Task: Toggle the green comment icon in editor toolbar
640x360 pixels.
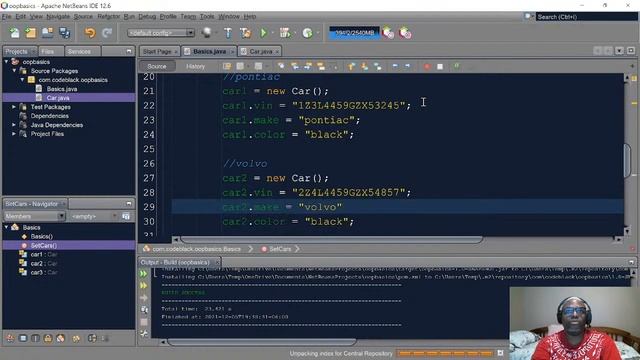Action: pyautogui.click(x=456, y=66)
